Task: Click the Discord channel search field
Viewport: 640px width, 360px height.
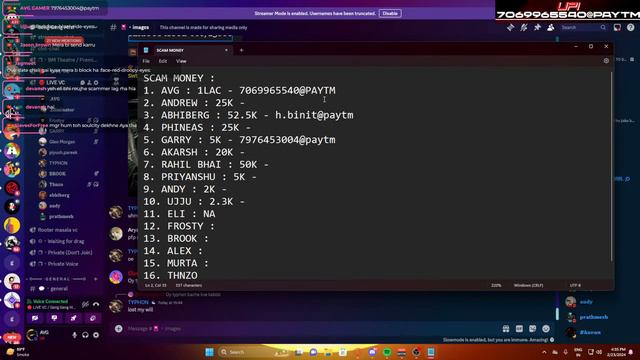Action: (583, 27)
